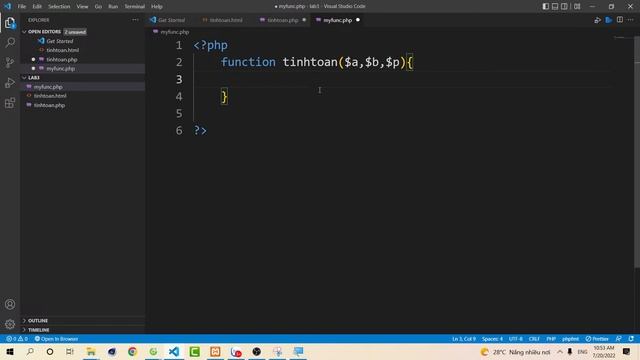Click the Windows Start button
This screenshot has width=640, height=360.
point(10,351)
